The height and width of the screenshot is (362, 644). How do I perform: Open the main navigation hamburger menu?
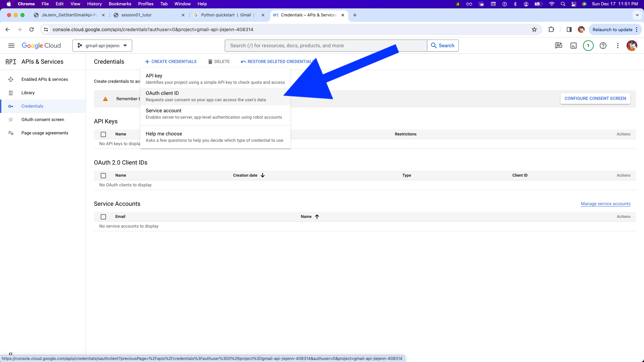point(11,46)
